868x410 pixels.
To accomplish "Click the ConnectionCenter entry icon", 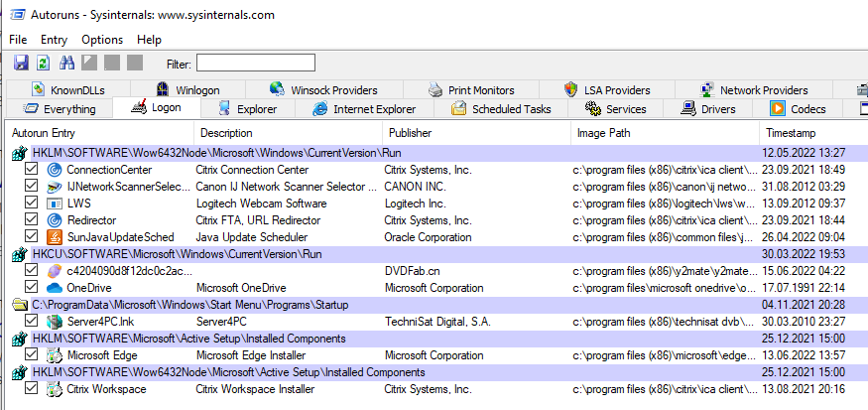I will click(54, 170).
